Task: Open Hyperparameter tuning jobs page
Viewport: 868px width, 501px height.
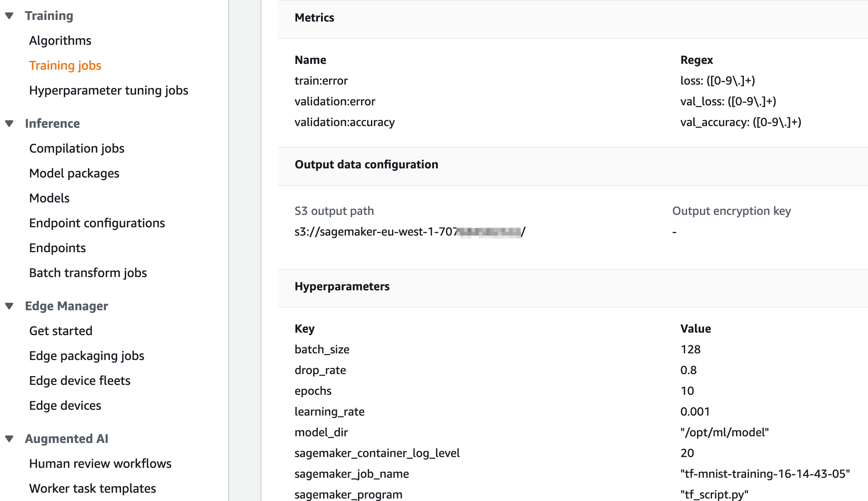Action: click(x=109, y=90)
